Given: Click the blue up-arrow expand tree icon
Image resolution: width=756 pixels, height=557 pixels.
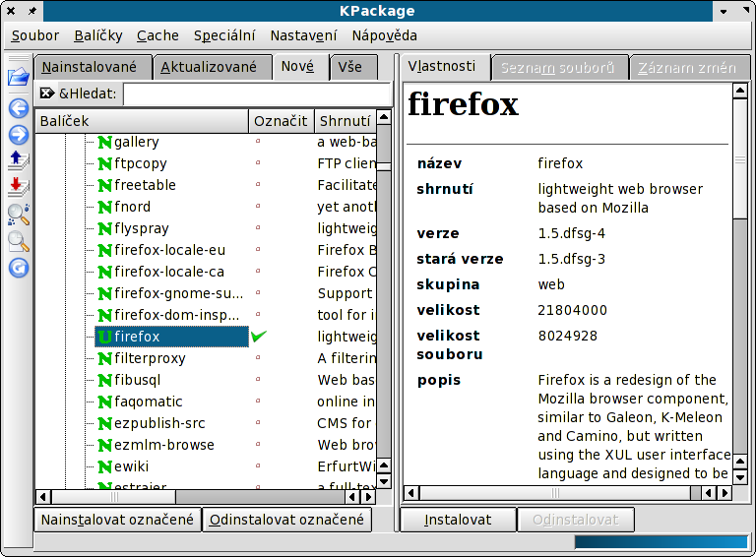Looking at the screenshot, I should (x=19, y=161).
